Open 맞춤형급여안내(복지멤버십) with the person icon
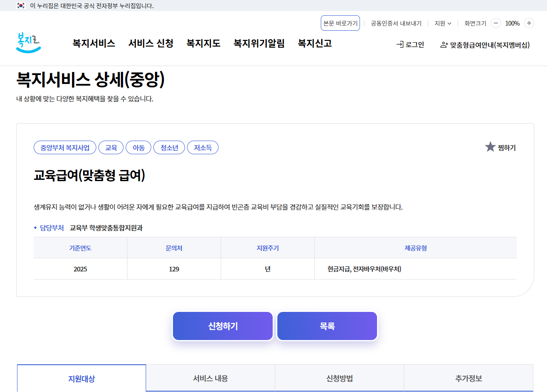 coord(485,44)
